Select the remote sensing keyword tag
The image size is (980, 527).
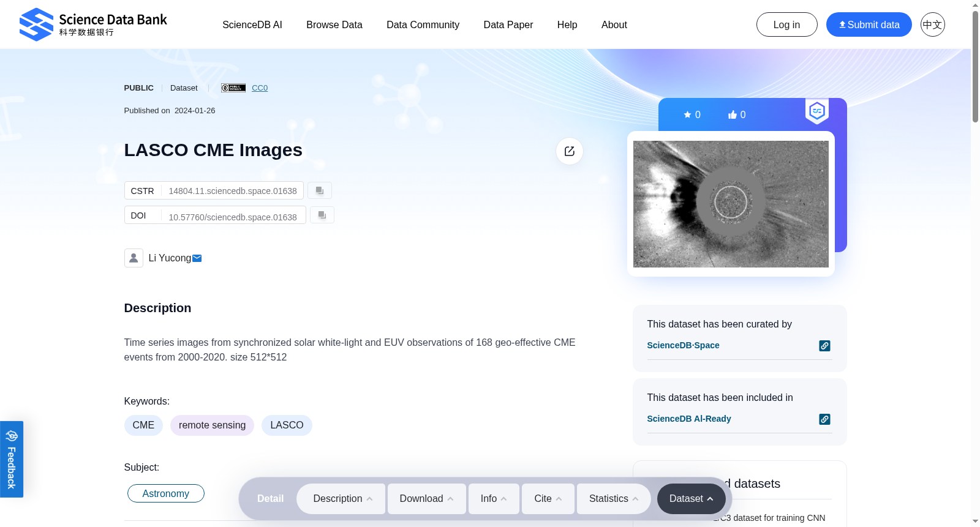click(x=212, y=425)
